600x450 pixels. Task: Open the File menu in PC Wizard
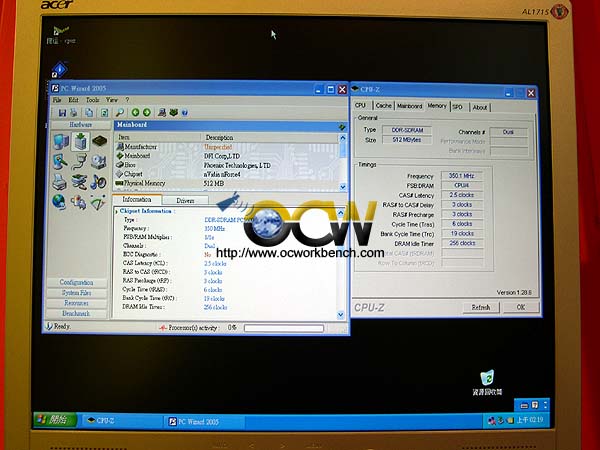pos(57,100)
